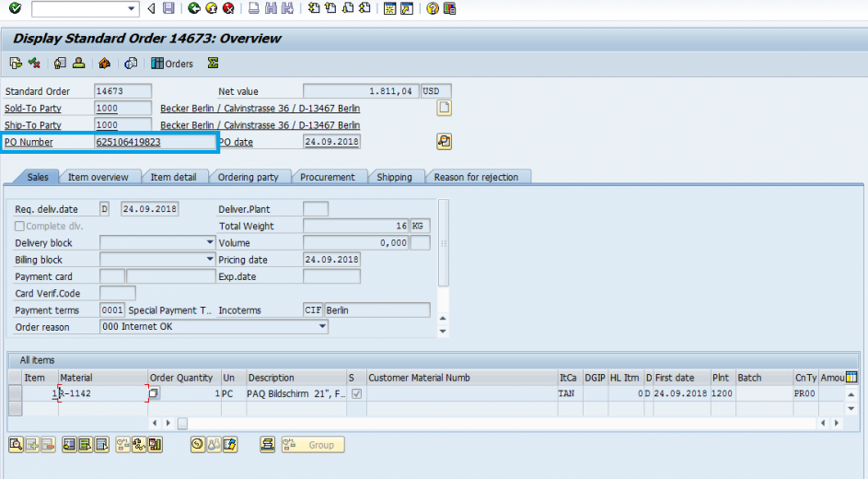Switch to the Sales tab
Viewport: 868px width, 479px height.
click(38, 177)
